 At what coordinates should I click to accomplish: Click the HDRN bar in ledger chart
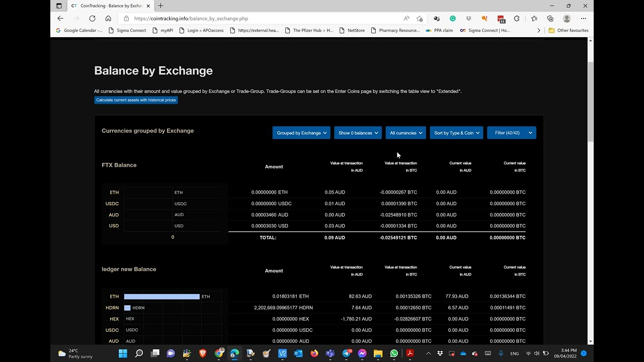tap(127, 308)
